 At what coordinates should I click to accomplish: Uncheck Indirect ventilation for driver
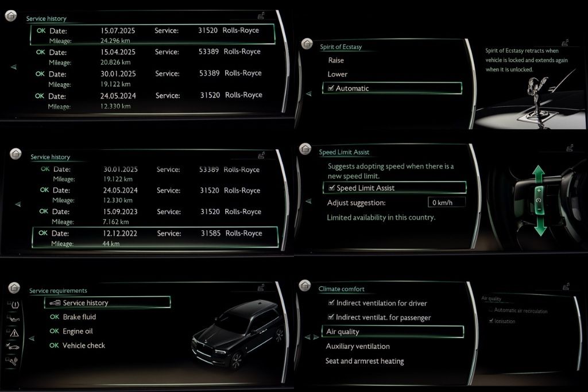pos(331,303)
